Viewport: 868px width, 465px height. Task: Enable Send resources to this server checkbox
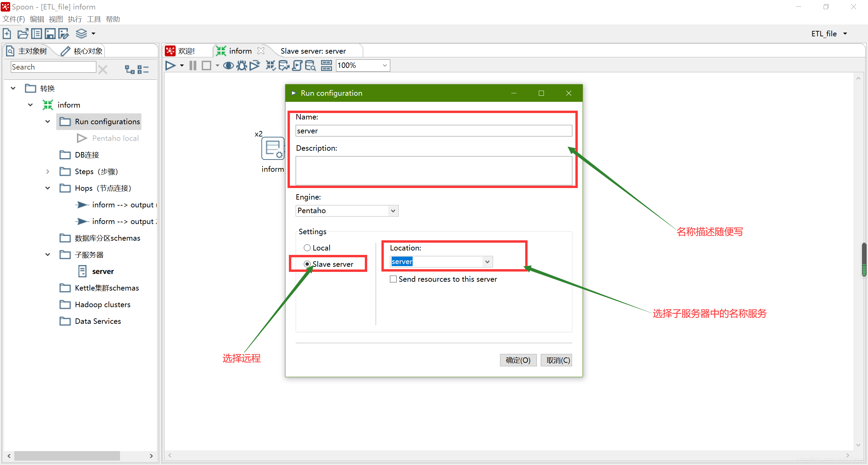(393, 279)
